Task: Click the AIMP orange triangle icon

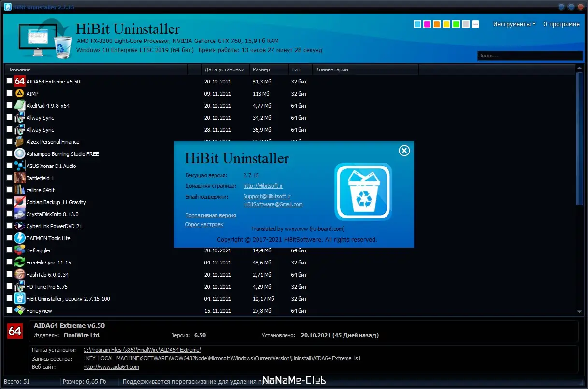Action: tap(19, 93)
